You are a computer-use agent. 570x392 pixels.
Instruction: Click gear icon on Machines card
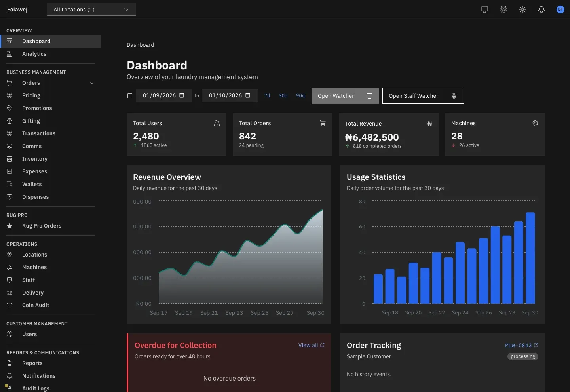[x=535, y=123]
